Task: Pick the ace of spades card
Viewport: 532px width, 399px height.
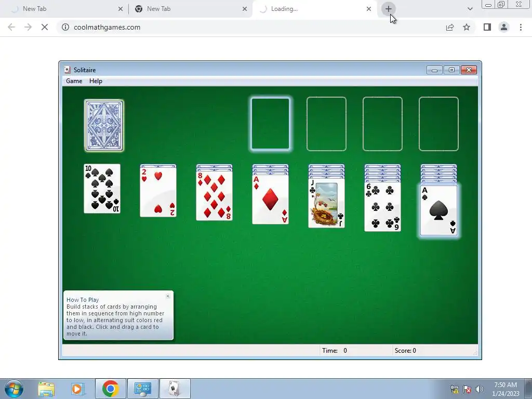Action: tap(438, 210)
